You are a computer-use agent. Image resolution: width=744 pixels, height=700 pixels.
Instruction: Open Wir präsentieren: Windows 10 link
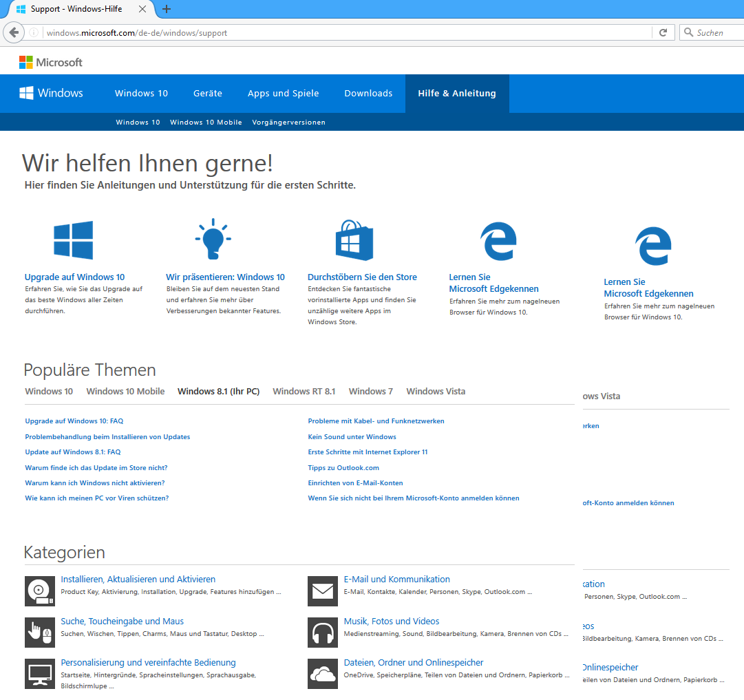[x=225, y=277]
